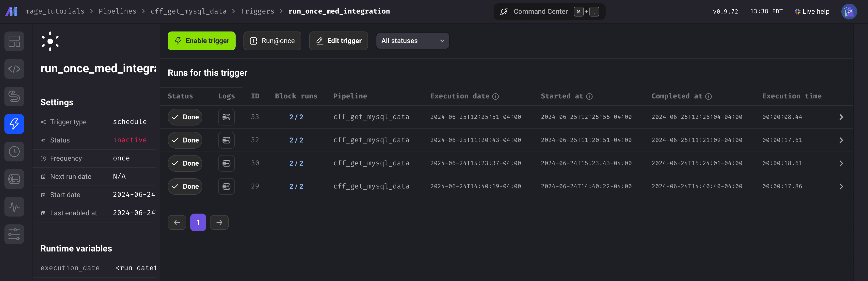The image size is (868, 281).
Task: Click Done status of run 30
Action: [x=185, y=163]
